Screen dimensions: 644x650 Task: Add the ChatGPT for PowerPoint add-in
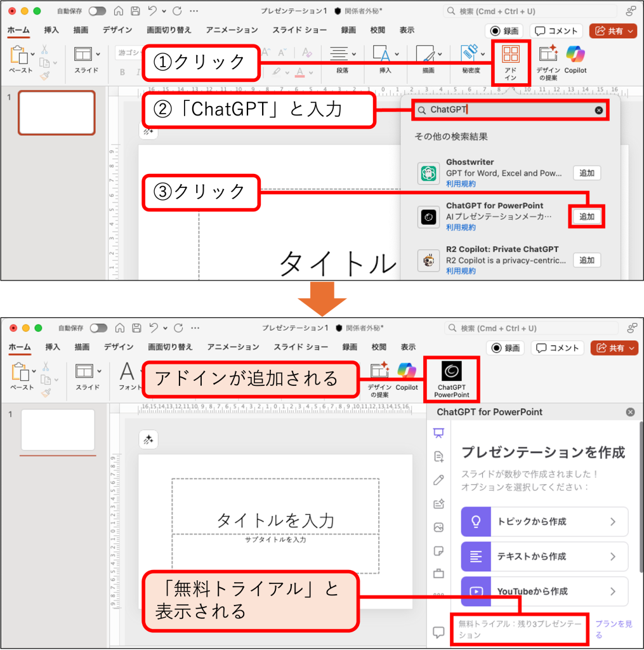pyautogui.click(x=587, y=216)
